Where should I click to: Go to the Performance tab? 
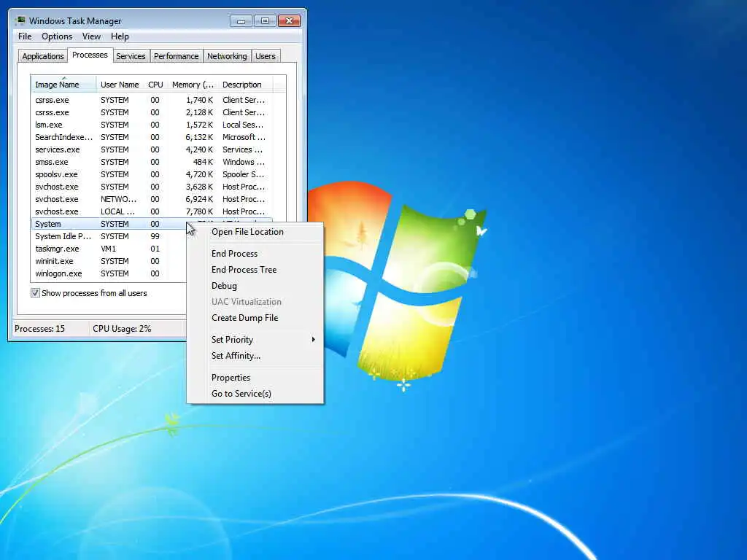(x=176, y=56)
